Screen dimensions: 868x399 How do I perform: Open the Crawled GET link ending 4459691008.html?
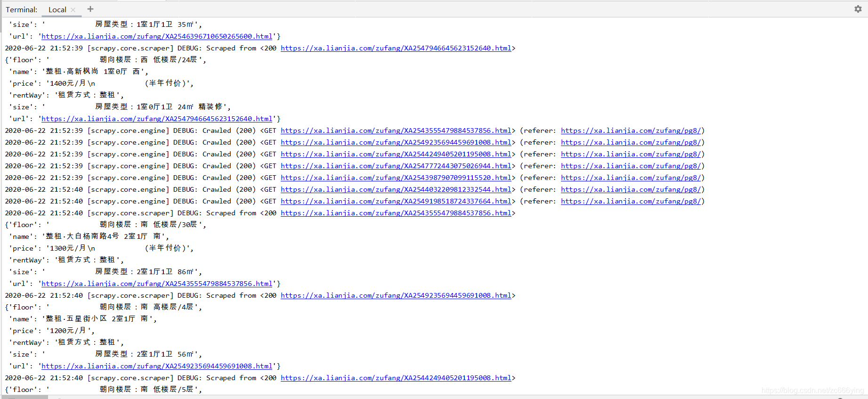tap(396, 142)
